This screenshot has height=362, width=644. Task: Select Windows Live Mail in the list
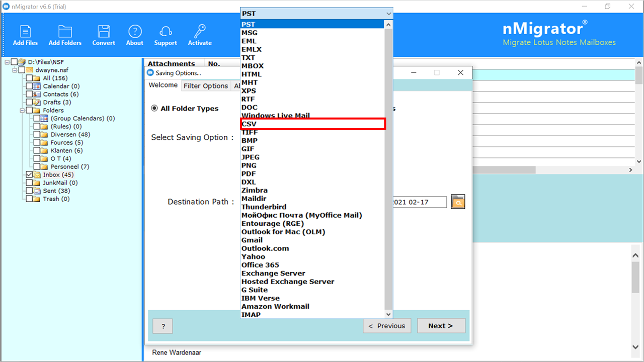point(313,116)
